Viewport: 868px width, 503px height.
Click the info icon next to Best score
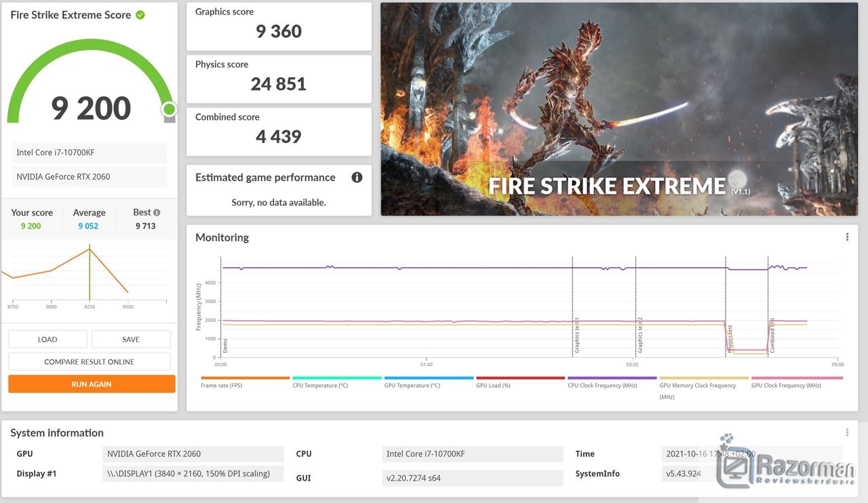pos(157,212)
